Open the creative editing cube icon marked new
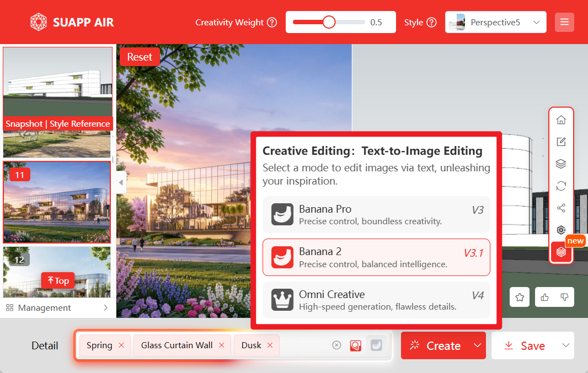Image resolution: width=588 pixels, height=373 pixels. pyautogui.click(x=561, y=252)
